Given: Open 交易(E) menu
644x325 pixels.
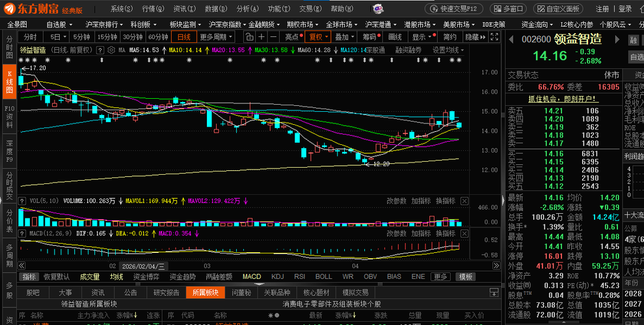Looking at the screenshot, I should (x=311, y=8).
